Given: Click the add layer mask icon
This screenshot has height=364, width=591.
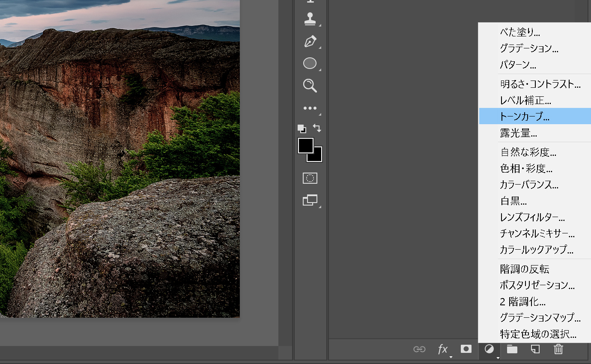Looking at the screenshot, I should (x=466, y=349).
